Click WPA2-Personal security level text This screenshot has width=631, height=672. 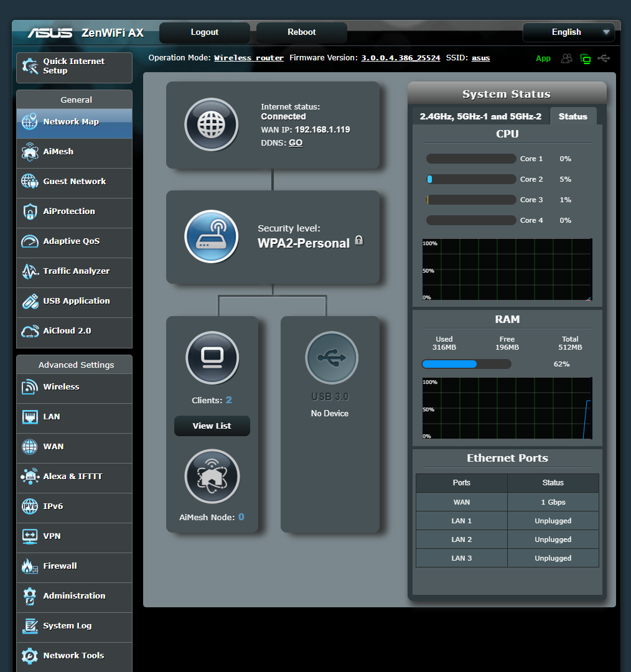click(304, 243)
